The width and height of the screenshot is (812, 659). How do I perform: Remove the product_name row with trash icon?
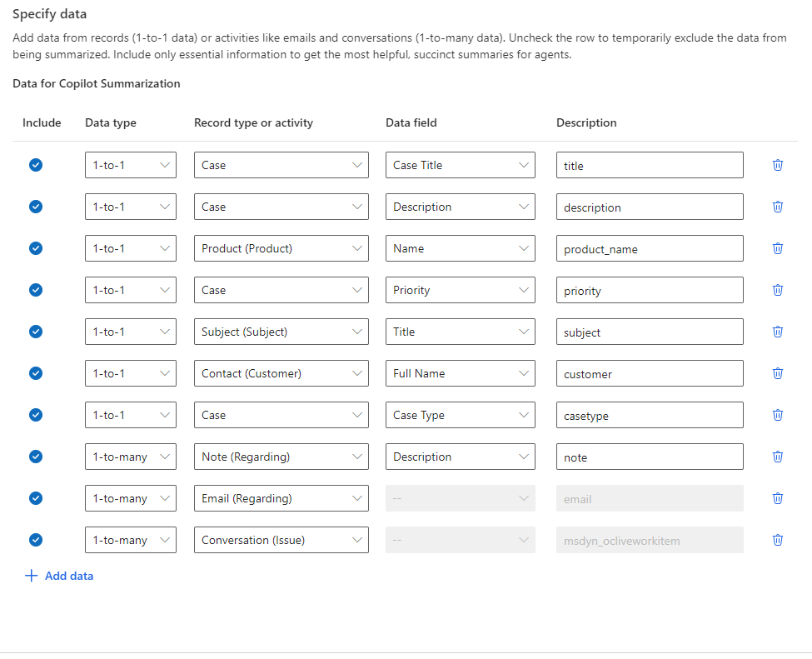(x=778, y=248)
